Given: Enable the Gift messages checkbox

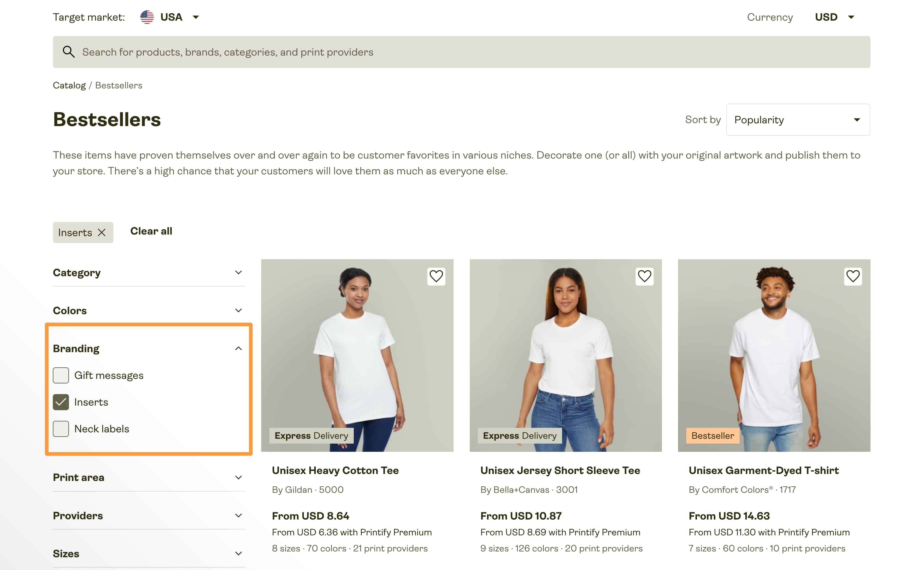Looking at the screenshot, I should [x=61, y=375].
